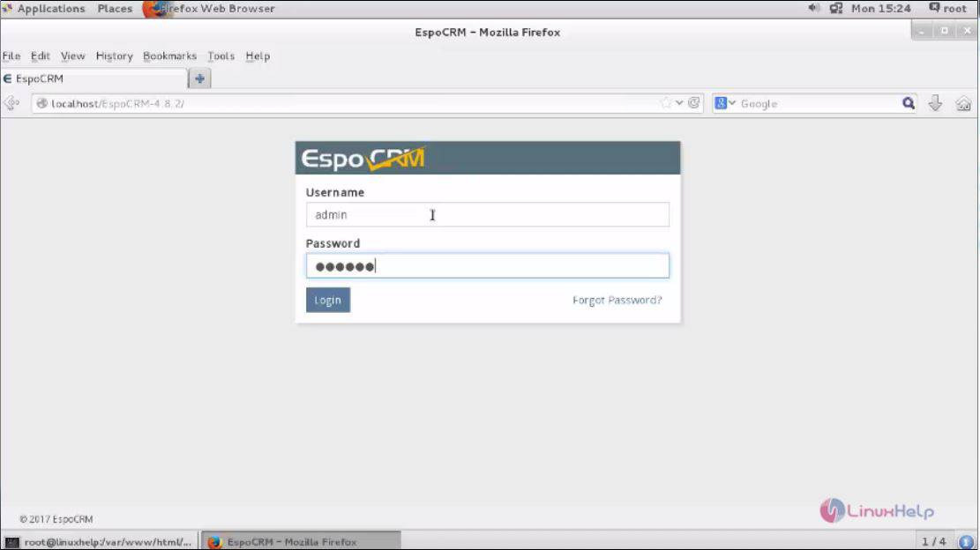The image size is (980, 550).
Task: Click the Firefox back navigation arrow
Action: [11, 103]
